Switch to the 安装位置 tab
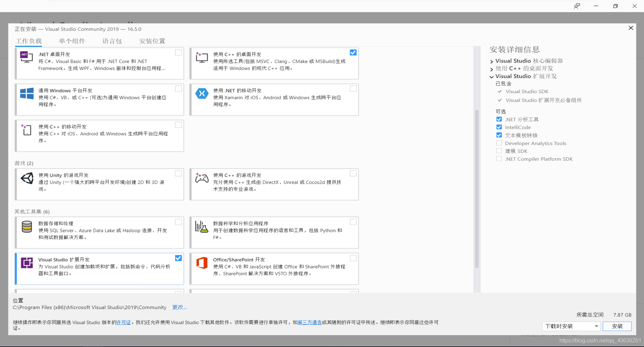Viewport: 644px width, 347px height. pos(152,41)
